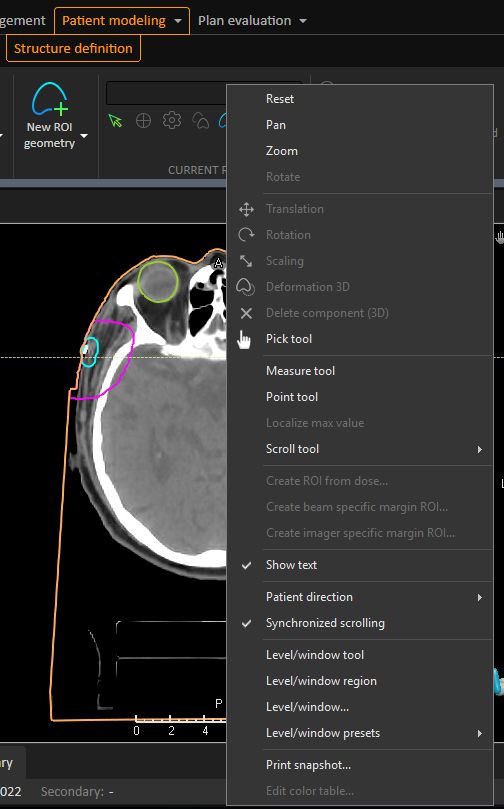The height and width of the screenshot is (809, 504).
Task: Toggle the Show text checkmark
Action: [x=247, y=565]
